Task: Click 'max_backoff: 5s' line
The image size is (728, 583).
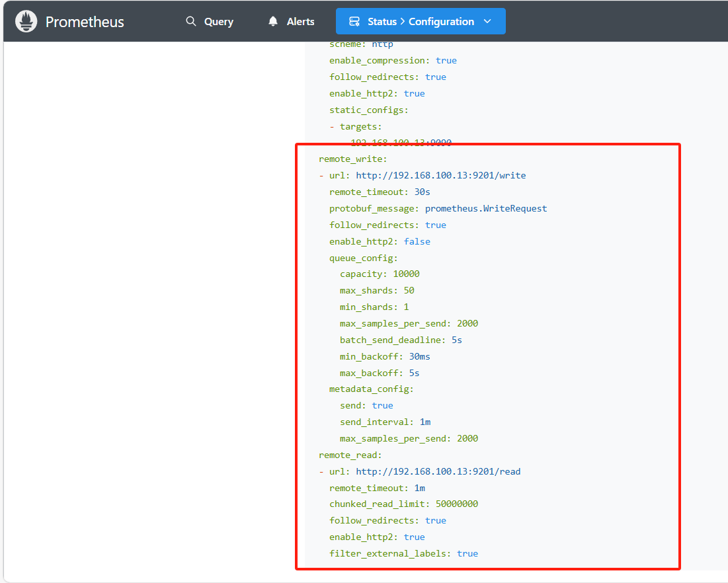Action: (x=380, y=373)
